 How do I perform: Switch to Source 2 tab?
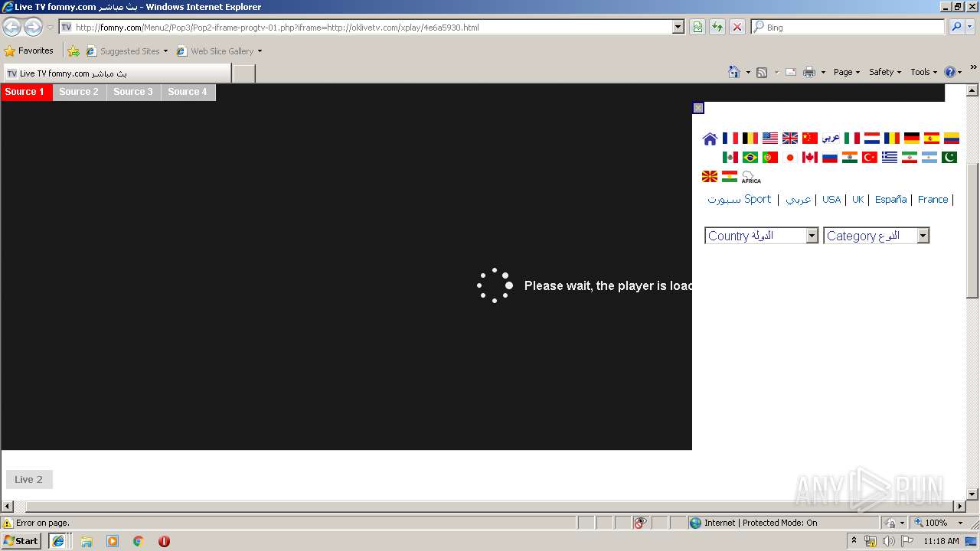pos(79,92)
